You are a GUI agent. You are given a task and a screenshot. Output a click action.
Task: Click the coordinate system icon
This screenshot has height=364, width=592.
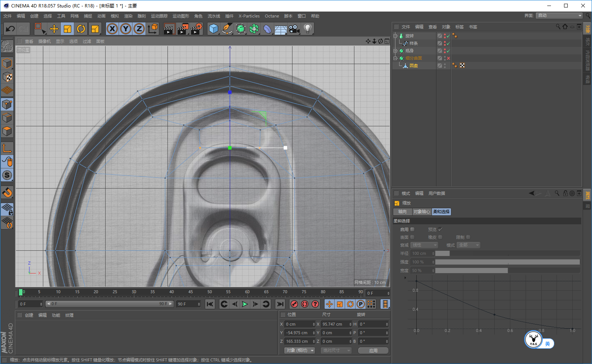153,29
